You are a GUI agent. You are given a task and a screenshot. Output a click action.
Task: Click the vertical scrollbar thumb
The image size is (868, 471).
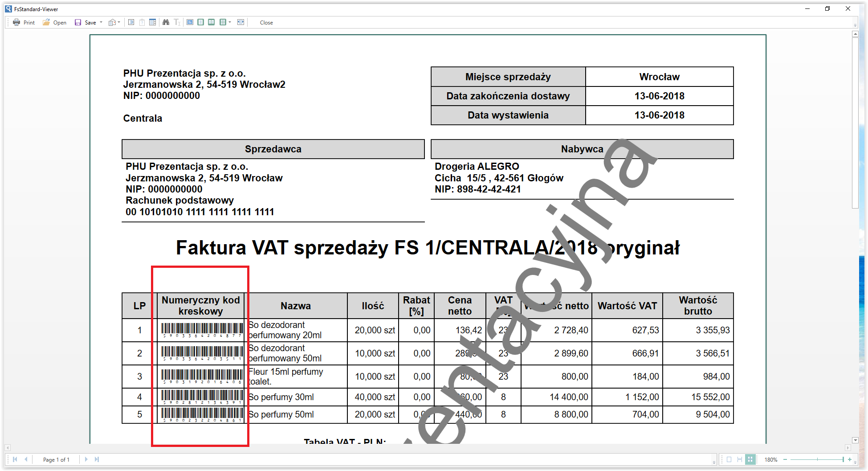[855, 123]
